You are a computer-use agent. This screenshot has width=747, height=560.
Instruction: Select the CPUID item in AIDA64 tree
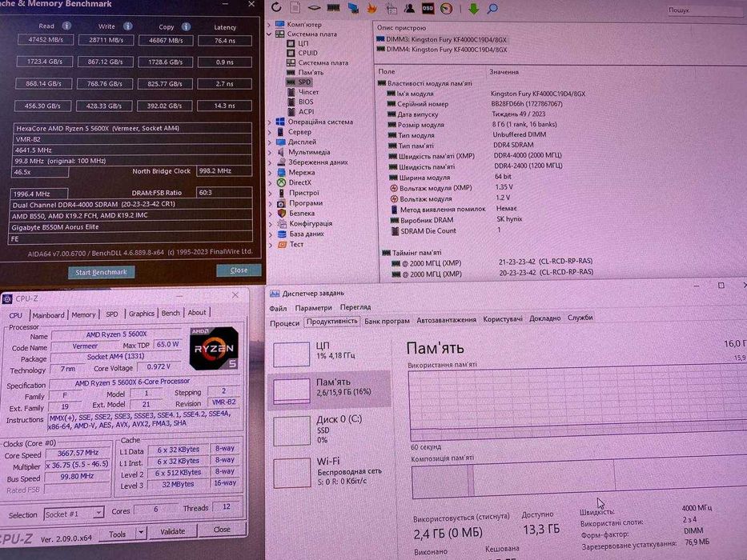tap(307, 53)
